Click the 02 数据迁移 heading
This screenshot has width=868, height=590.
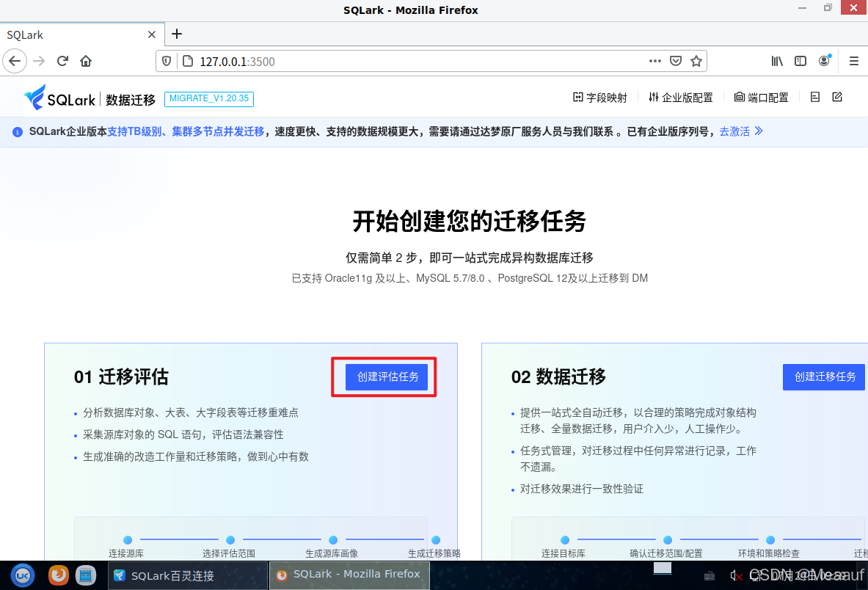pos(558,377)
